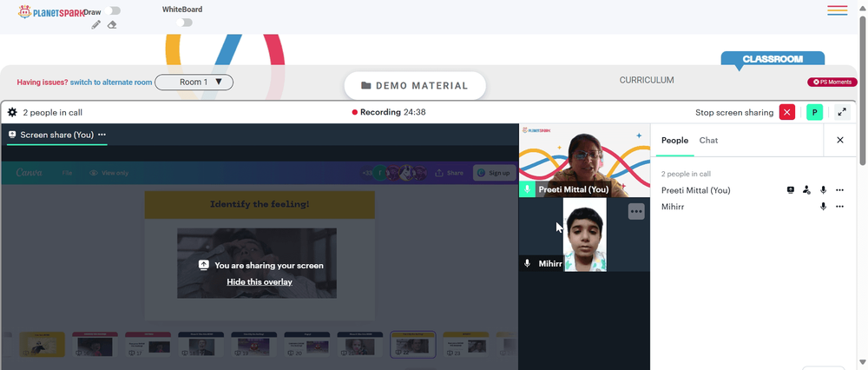Image resolution: width=868 pixels, height=370 pixels.
Task: Click Preeti Mittal's participant role icon
Action: pyautogui.click(x=806, y=190)
